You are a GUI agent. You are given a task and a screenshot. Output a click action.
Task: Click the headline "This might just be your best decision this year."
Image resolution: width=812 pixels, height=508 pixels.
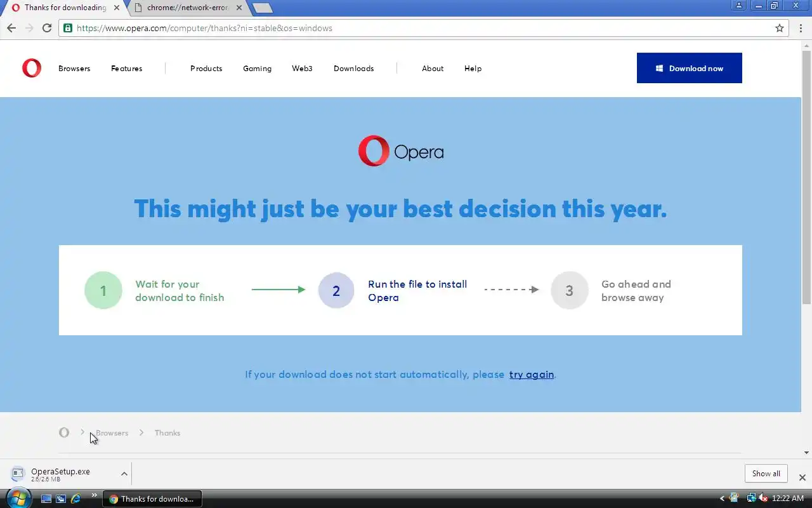tap(400, 208)
